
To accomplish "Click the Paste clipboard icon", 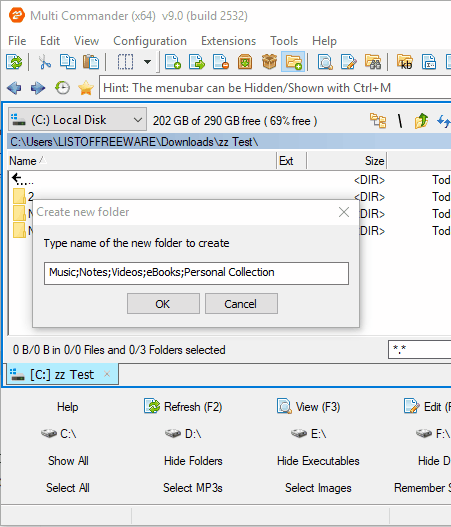I will point(91,62).
